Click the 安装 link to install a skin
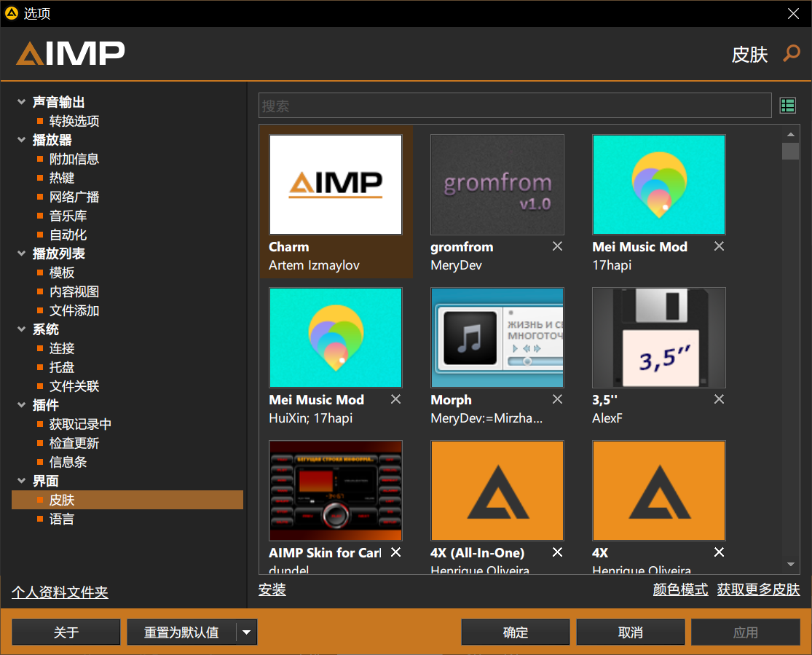 [272, 589]
